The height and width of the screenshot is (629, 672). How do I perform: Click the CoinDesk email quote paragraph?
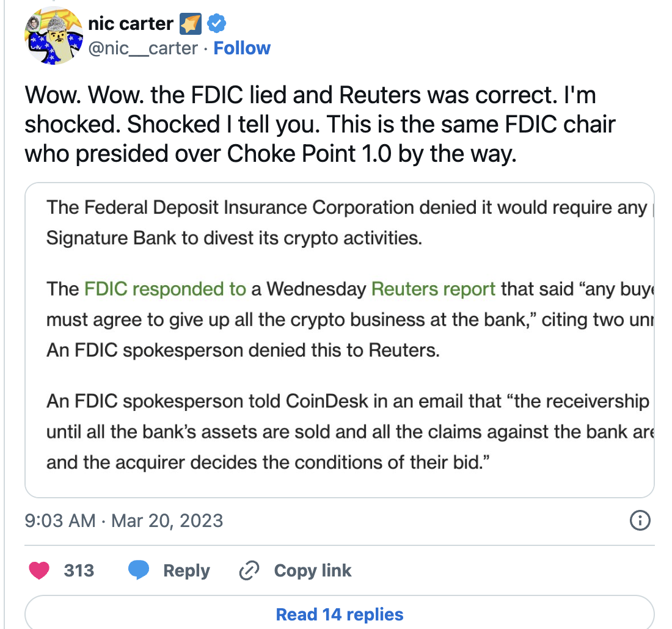tap(347, 432)
